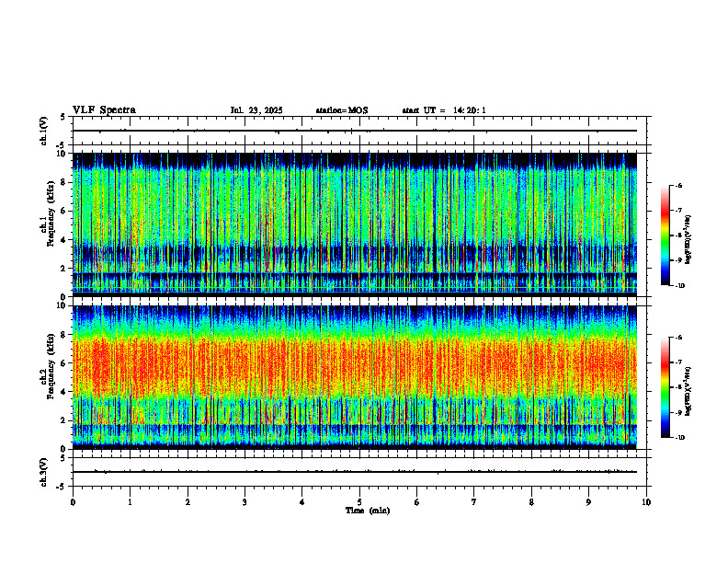Click inside the ch.1 spectrogram panel
The width and height of the screenshot is (728, 563).
click(x=355, y=224)
